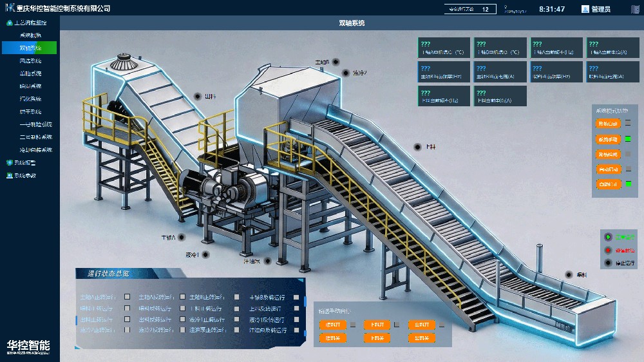Image resolution: width=644 pixels, height=362 pixels.
Task: Toggle the 上料反转运行 status box
Action: point(296,308)
